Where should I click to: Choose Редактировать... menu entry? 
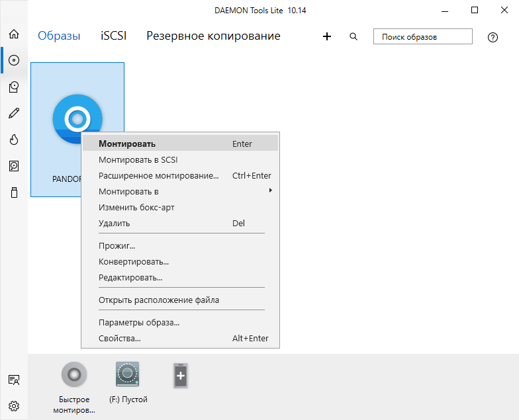point(180,278)
